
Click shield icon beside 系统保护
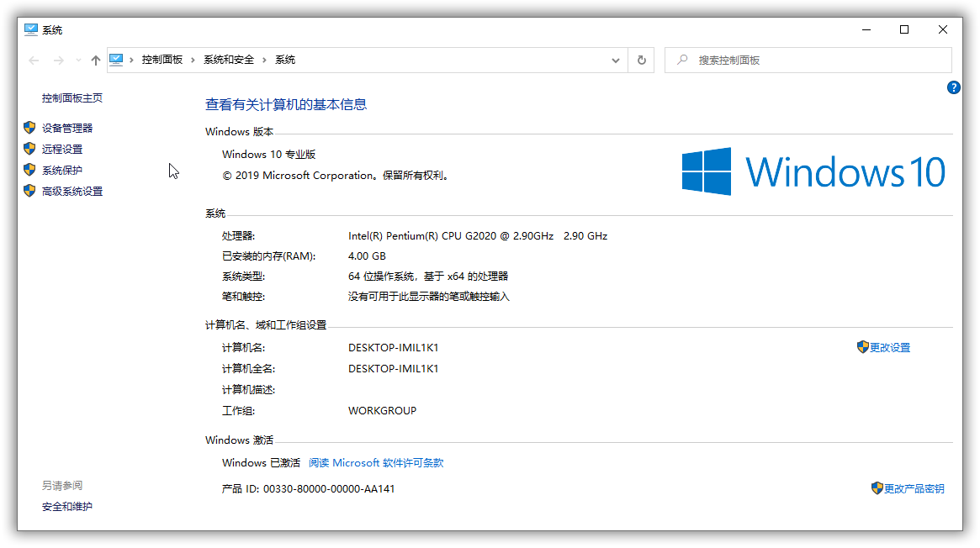(29, 170)
